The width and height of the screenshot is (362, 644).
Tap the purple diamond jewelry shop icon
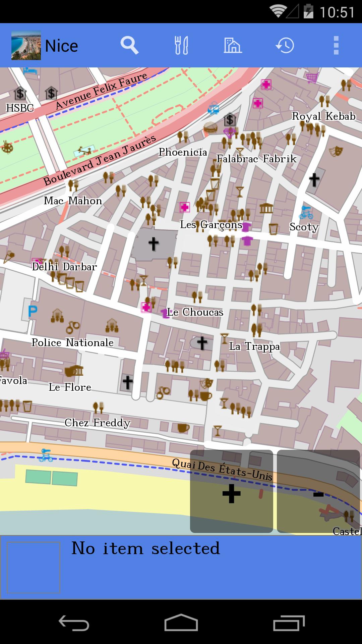coord(229,133)
